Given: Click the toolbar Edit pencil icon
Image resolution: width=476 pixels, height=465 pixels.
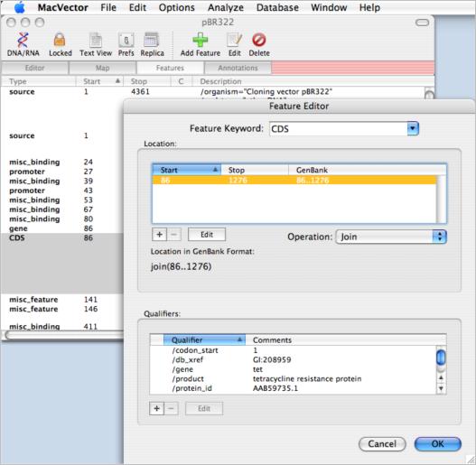Looking at the screenshot, I should pos(234,41).
